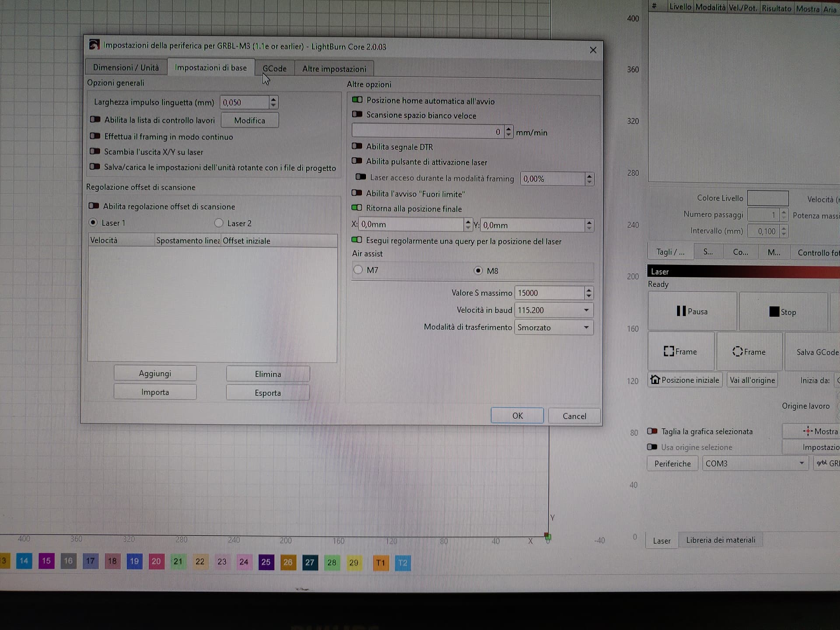840x630 pixels.
Task: Enable Abilita segnale DTR switch
Action: (x=357, y=146)
